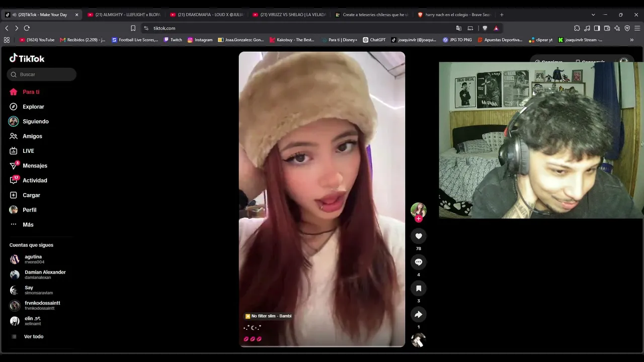Screen dimensions: 644x362
Task: Save the video with the bookmark button
Action: pyautogui.click(x=419, y=288)
